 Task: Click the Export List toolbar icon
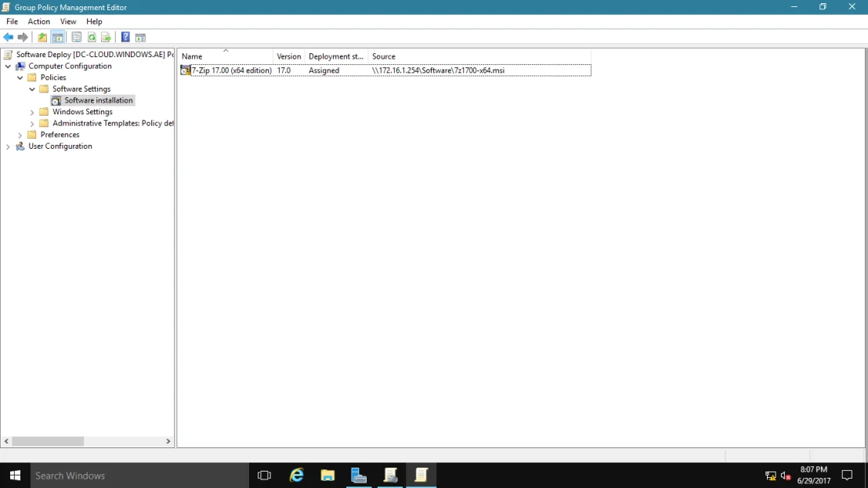pos(106,37)
